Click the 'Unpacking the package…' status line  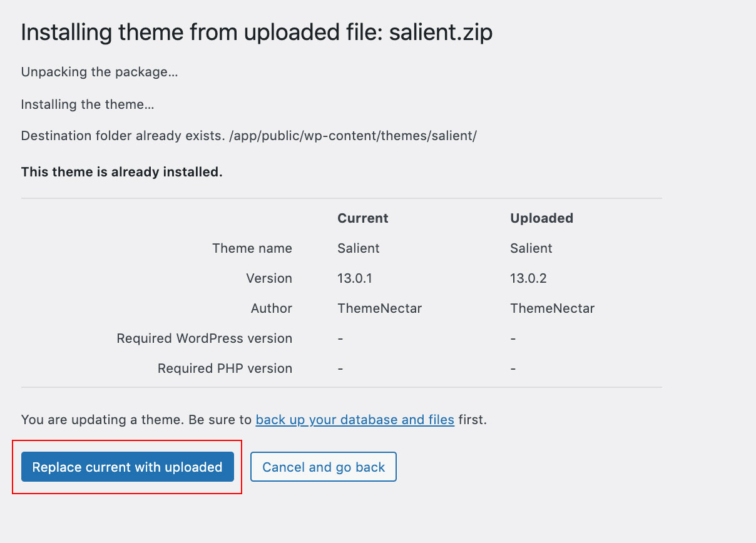coord(100,72)
